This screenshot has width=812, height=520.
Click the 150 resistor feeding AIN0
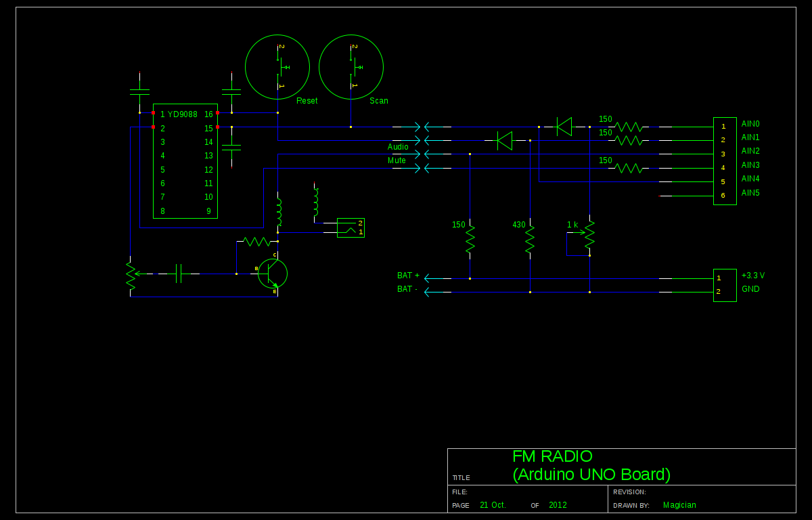(x=629, y=127)
